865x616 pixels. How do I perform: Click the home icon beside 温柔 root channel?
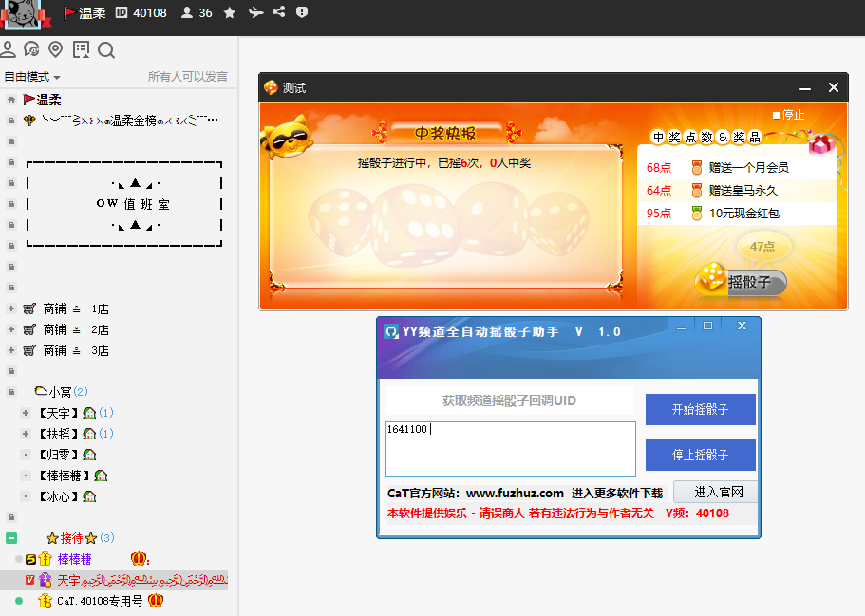coord(11,100)
